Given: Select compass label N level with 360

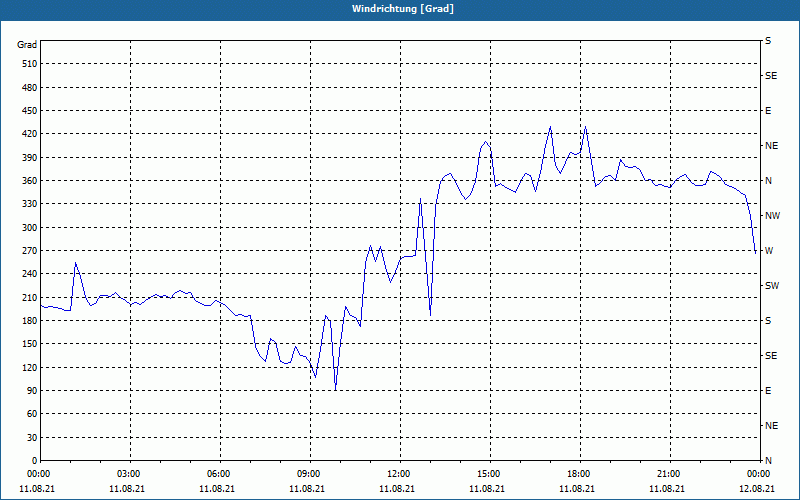Looking at the screenshot, I should 768,181.
